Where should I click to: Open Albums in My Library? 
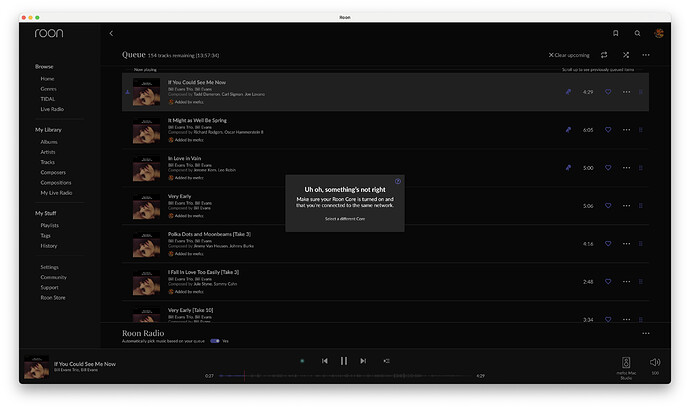tap(49, 142)
